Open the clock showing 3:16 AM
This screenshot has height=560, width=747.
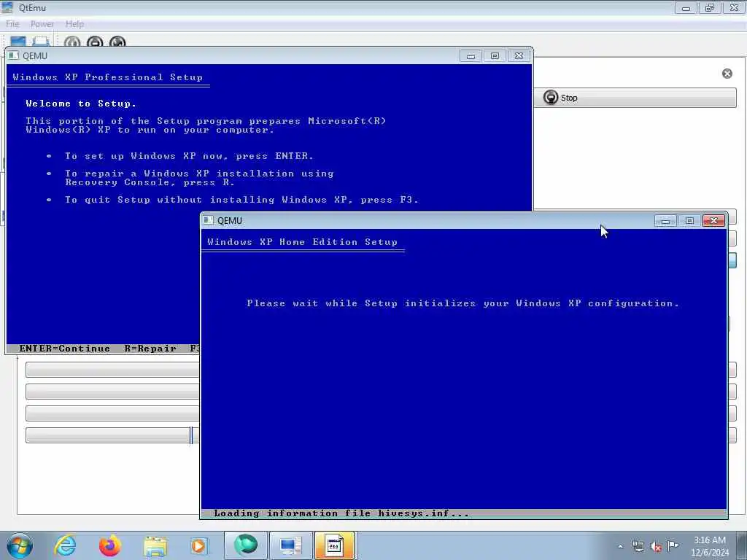pyautogui.click(x=710, y=546)
